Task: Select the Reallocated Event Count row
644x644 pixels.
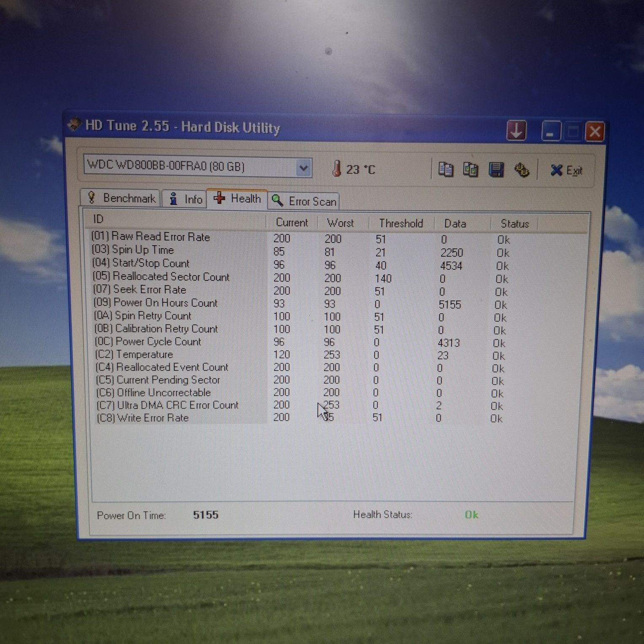Action: 301,367
